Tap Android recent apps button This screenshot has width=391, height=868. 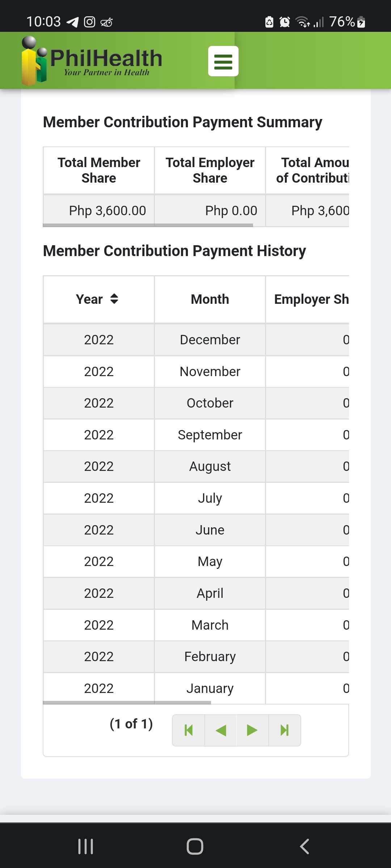pyautogui.click(x=86, y=846)
